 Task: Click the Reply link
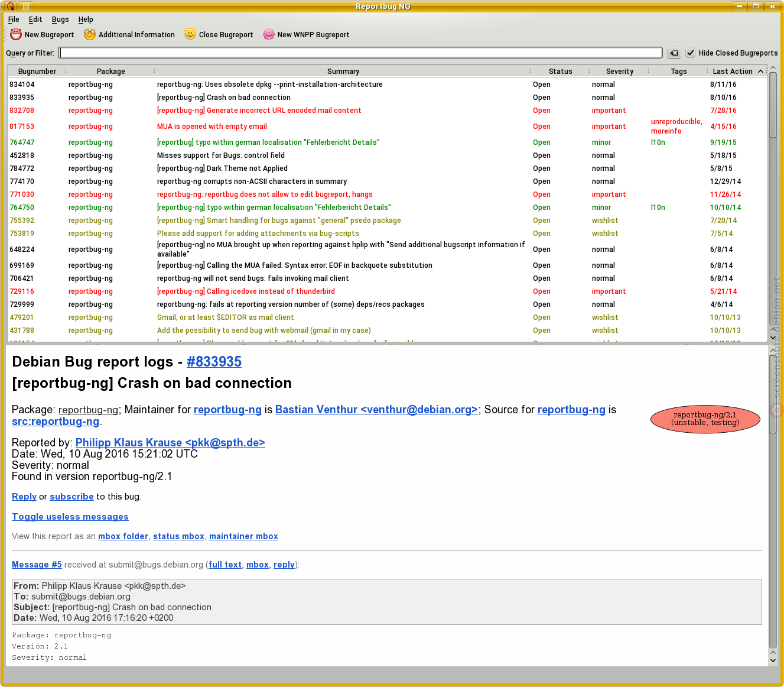pos(24,497)
